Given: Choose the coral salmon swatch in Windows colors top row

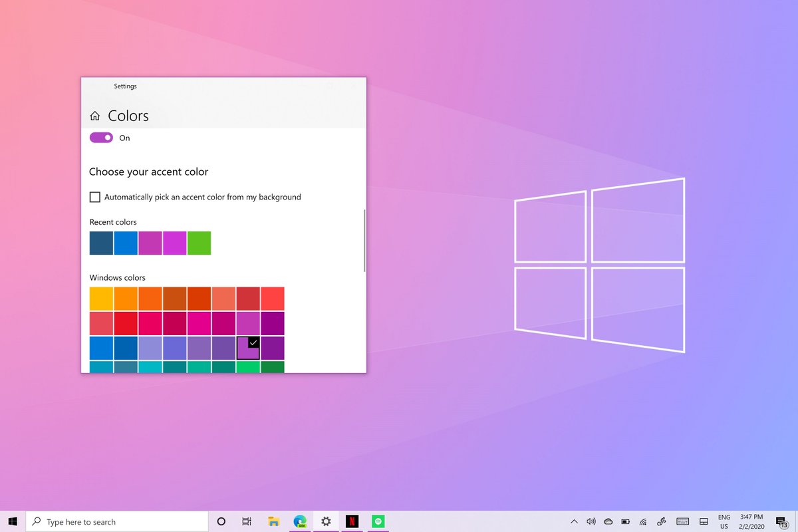Looking at the screenshot, I should tap(223, 299).
